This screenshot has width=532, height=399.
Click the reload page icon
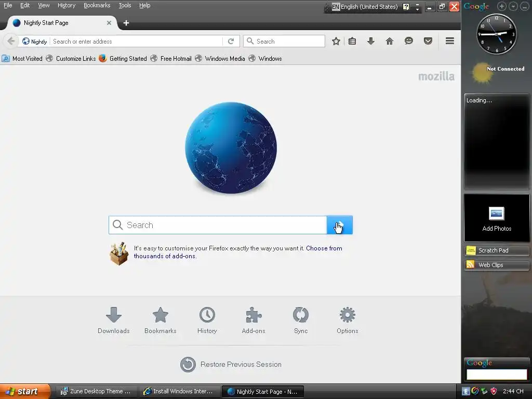coord(231,42)
